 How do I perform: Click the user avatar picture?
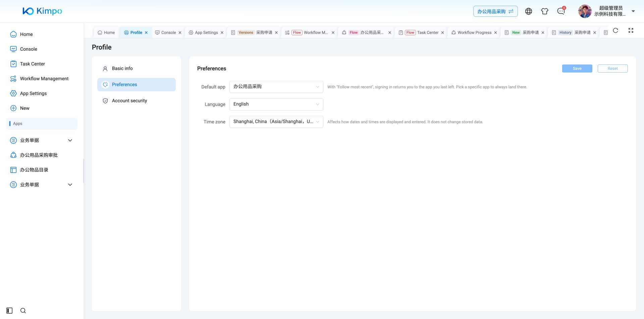coord(585,11)
